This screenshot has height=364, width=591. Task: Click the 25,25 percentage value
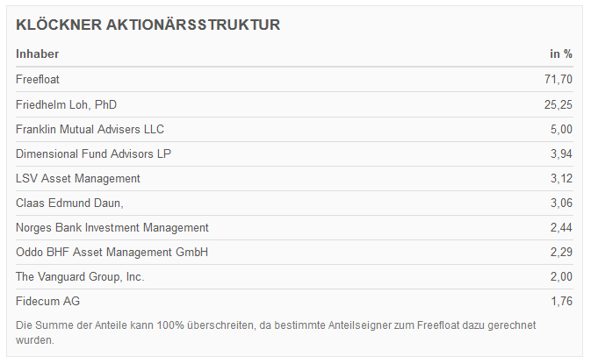559,104
